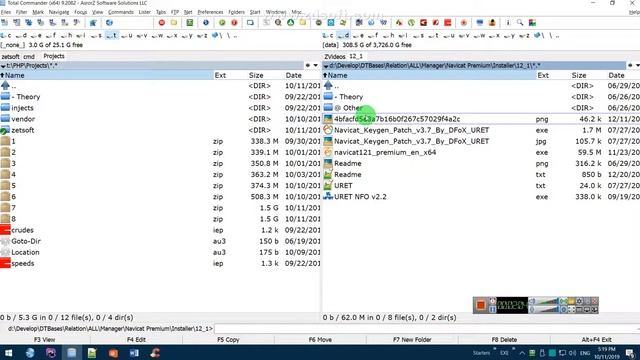Select drive e in left panel
The width and height of the screenshot is (640, 360).
coord(36,36)
